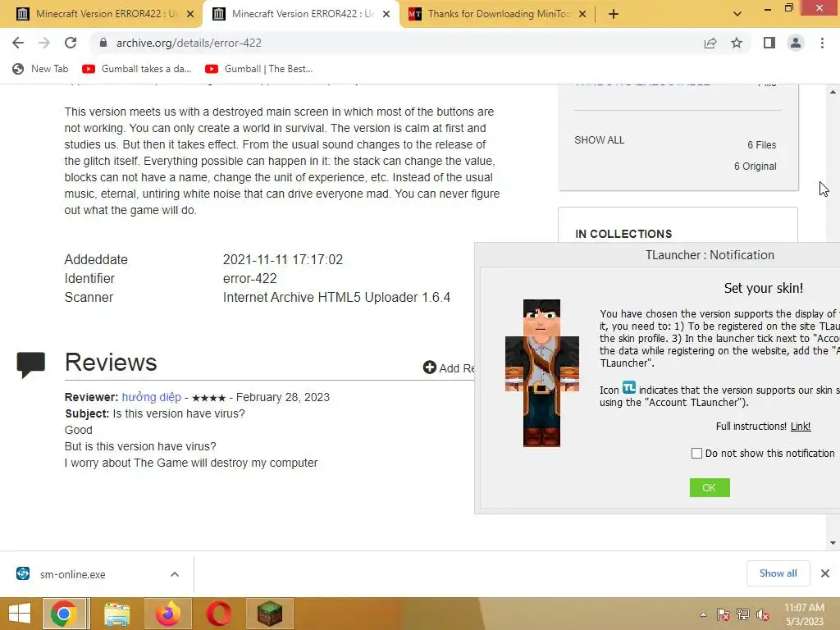Show hidden system tray icons
The image size is (840, 630).
(703, 614)
